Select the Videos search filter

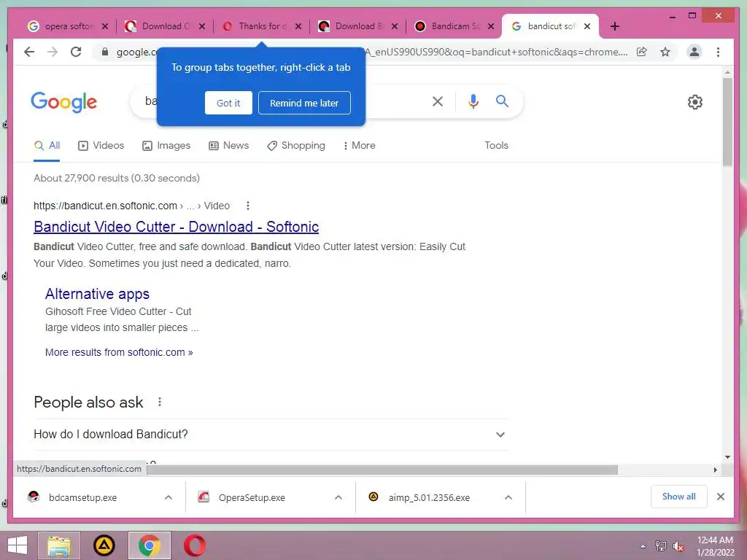pyautogui.click(x=101, y=145)
